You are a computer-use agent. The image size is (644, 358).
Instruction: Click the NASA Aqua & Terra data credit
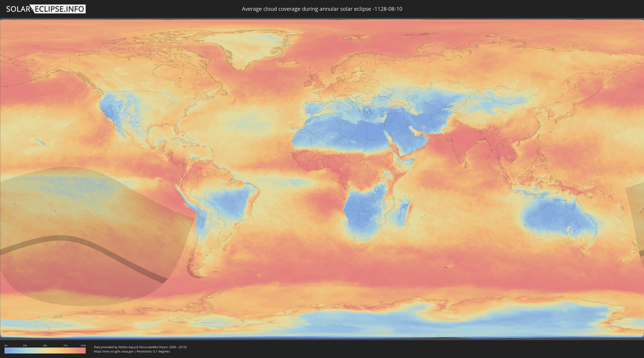click(x=140, y=347)
